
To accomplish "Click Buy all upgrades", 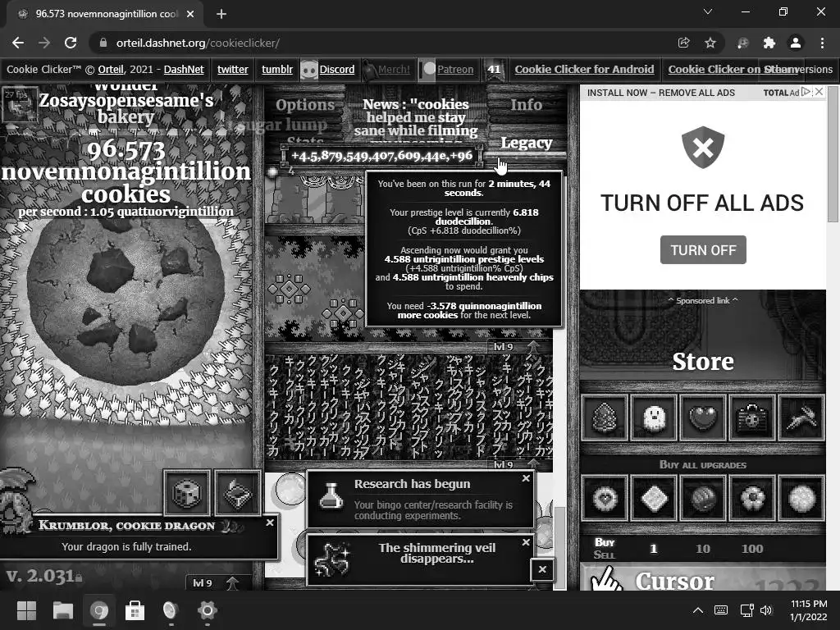I will point(702,464).
